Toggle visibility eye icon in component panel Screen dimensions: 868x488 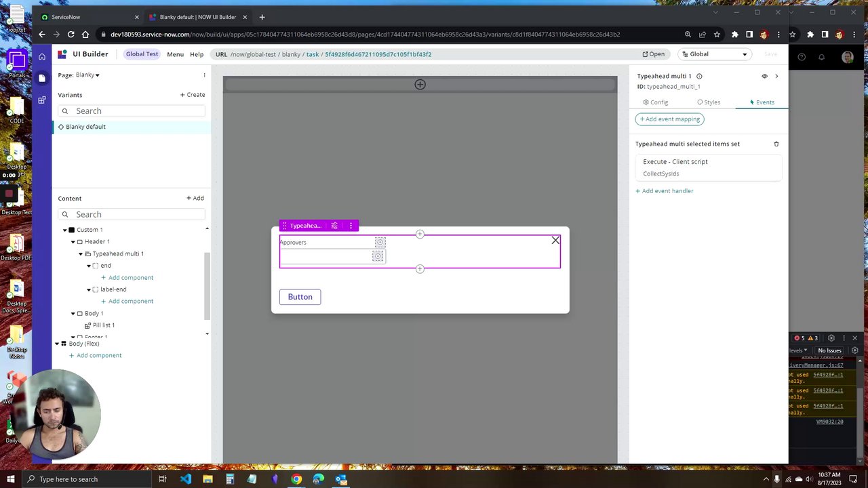(x=764, y=76)
